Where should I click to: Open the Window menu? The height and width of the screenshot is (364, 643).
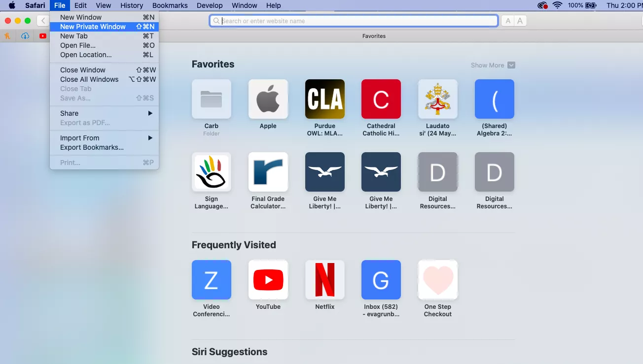tap(244, 5)
